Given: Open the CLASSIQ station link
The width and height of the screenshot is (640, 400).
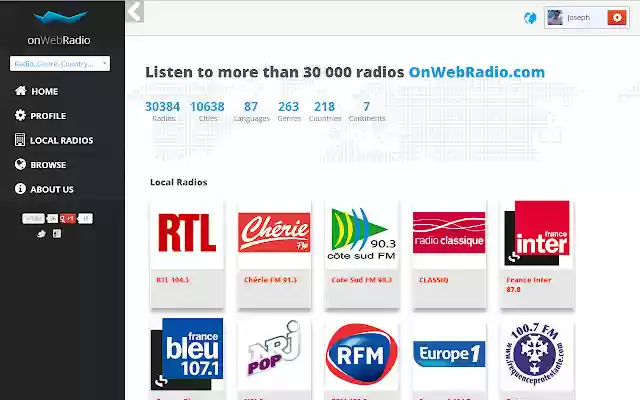Looking at the screenshot, I should pyautogui.click(x=433, y=280).
